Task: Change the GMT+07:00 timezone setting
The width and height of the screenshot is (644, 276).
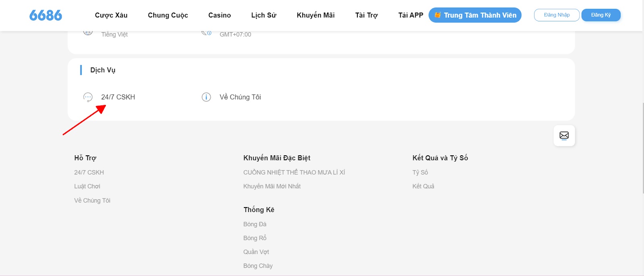Action: pyautogui.click(x=235, y=34)
